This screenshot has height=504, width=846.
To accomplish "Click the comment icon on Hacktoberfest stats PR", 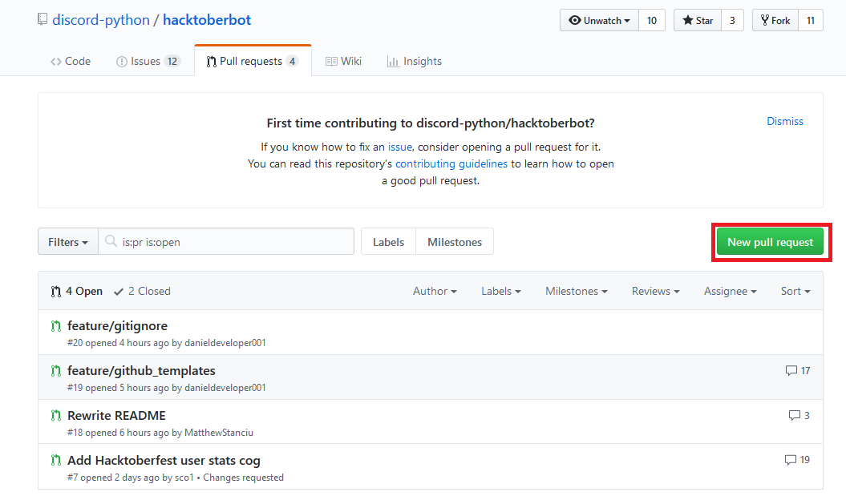I will click(791, 461).
